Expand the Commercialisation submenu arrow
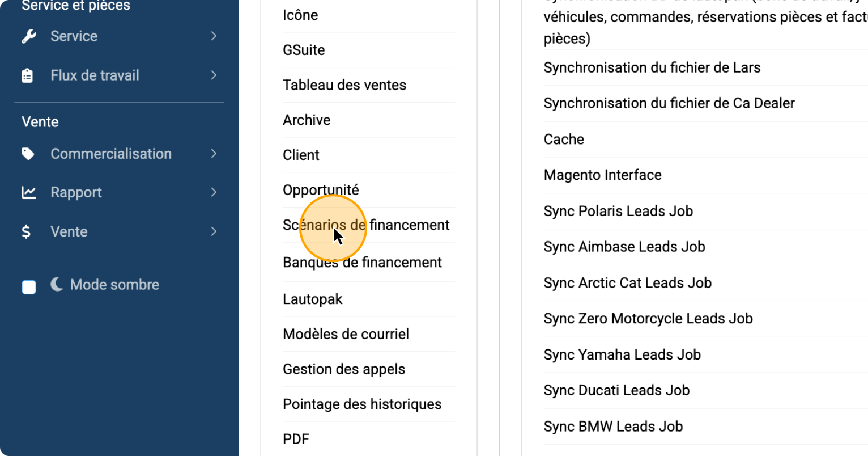The width and height of the screenshot is (868, 456). [x=214, y=154]
